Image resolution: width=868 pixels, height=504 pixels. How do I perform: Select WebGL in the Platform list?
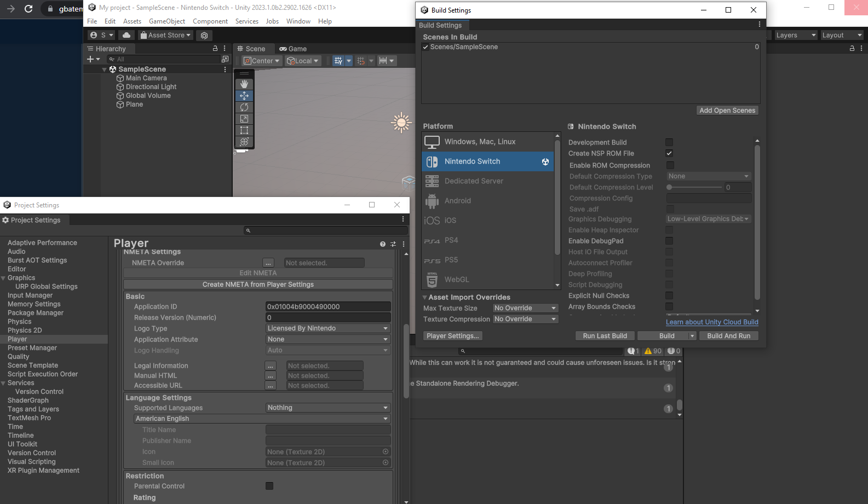488,280
